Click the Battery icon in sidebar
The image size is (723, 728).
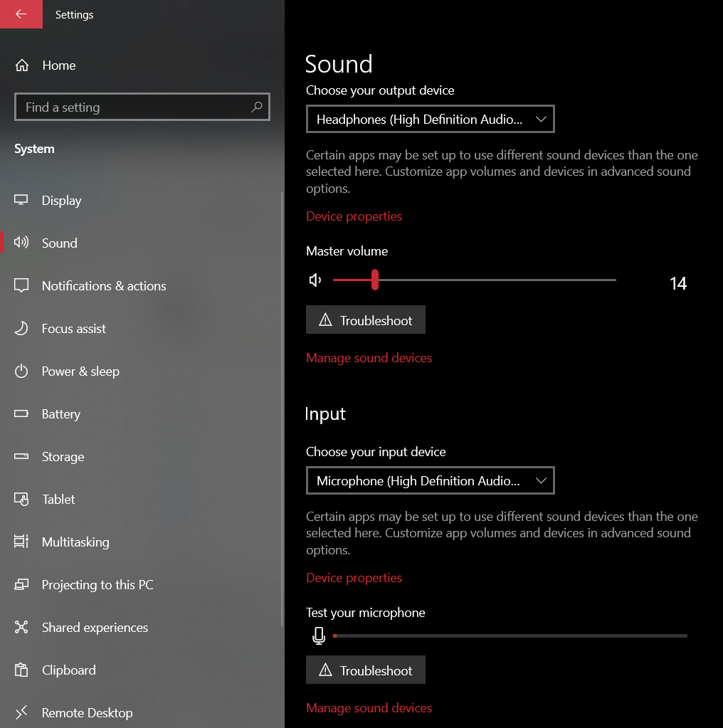pos(21,414)
